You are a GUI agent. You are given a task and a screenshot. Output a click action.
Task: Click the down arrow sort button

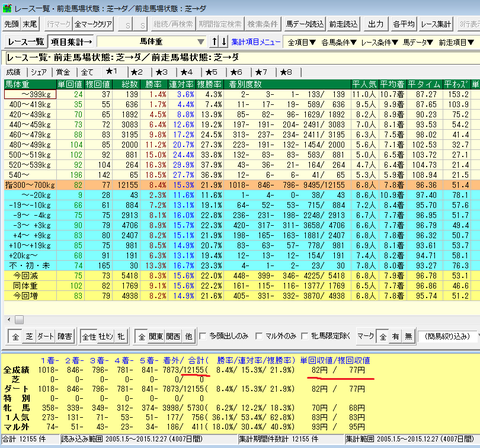point(224,42)
